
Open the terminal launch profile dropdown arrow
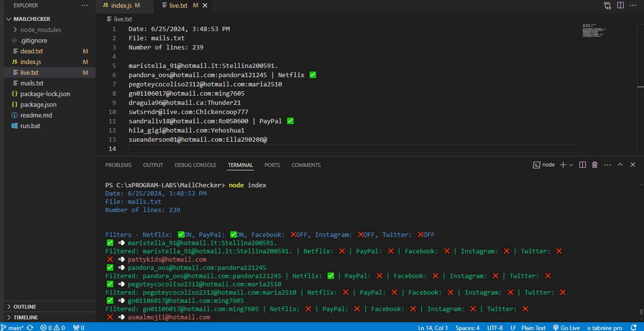571,165
